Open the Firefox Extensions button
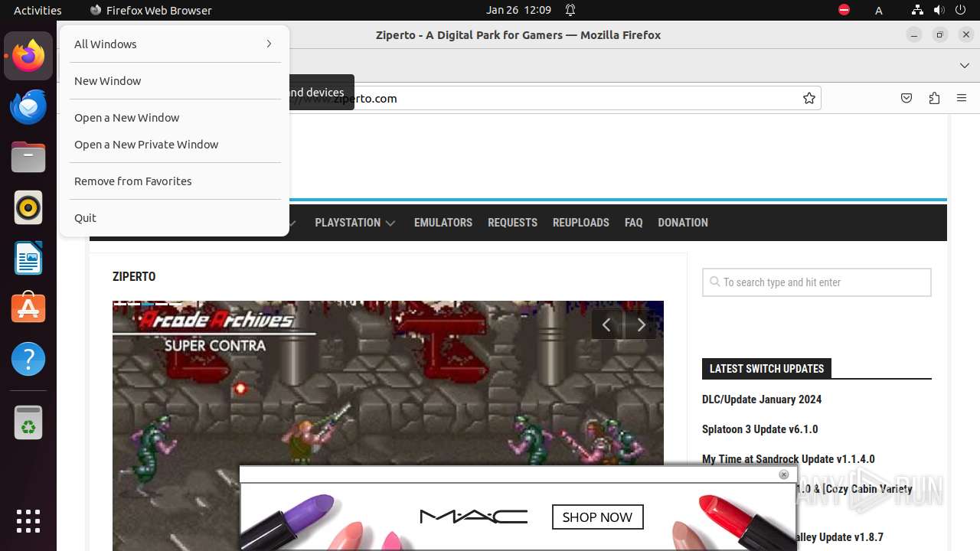The height and width of the screenshot is (551, 980). click(934, 98)
